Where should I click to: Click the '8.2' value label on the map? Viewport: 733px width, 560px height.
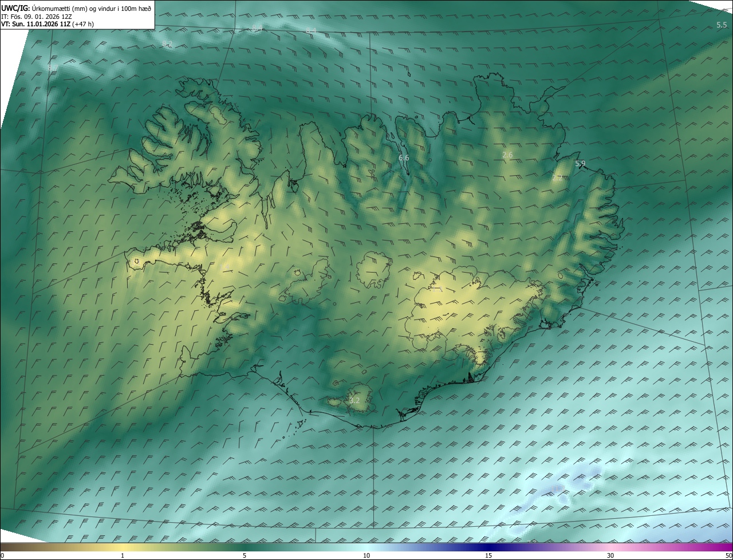click(x=167, y=44)
